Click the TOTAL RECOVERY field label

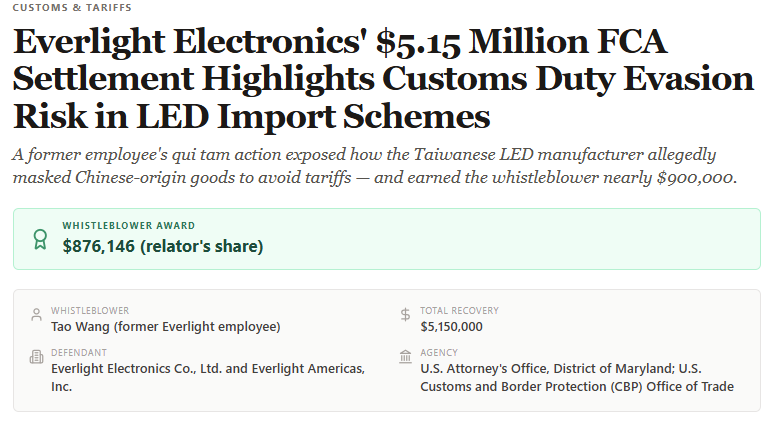tap(459, 311)
